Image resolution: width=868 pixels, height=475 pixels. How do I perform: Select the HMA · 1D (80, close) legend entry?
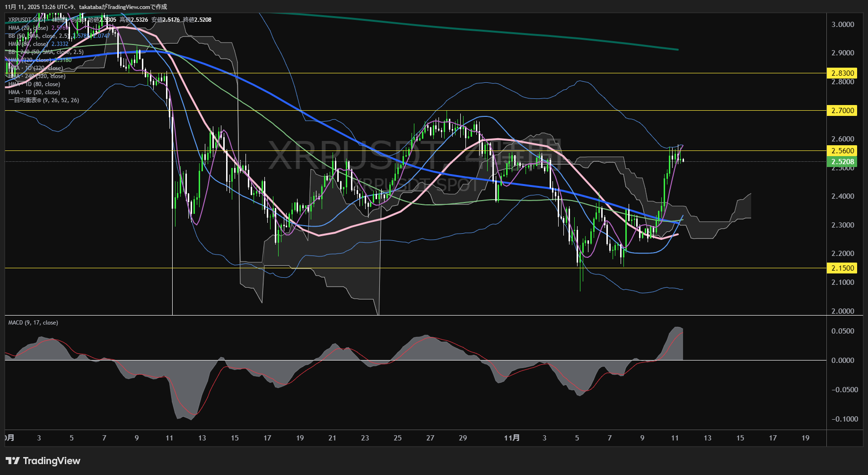tap(34, 84)
